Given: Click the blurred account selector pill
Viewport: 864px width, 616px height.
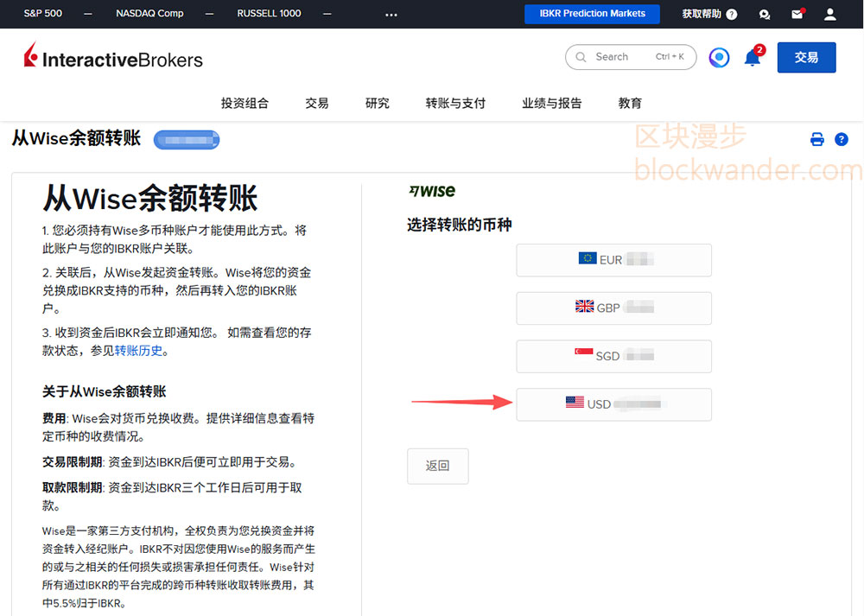Looking at the screenshot, I should tap(187, 140).
